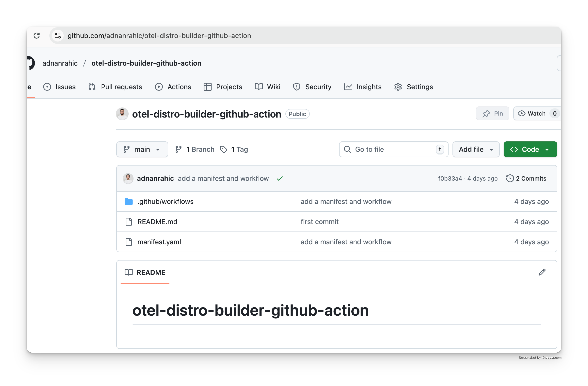This screenshot has height=386, width=588.
Task: Switch to the Actions tab
Action: [173, 87]
